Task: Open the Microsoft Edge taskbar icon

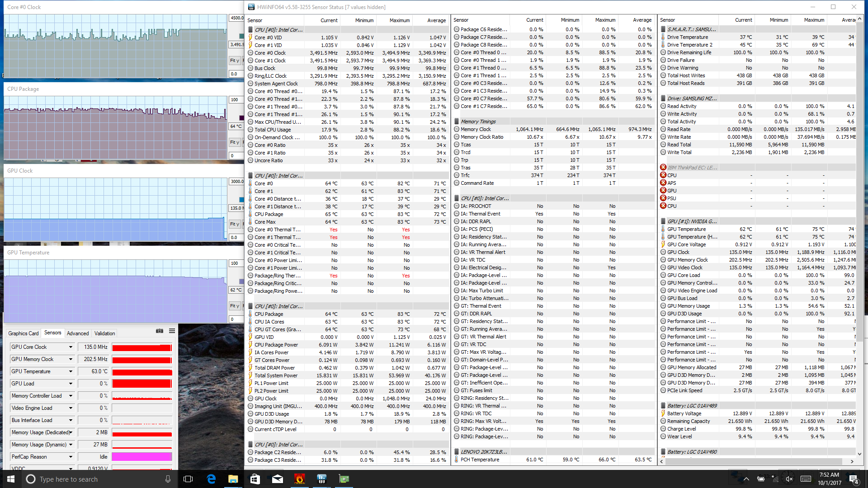Action: [x=211, y=479]
